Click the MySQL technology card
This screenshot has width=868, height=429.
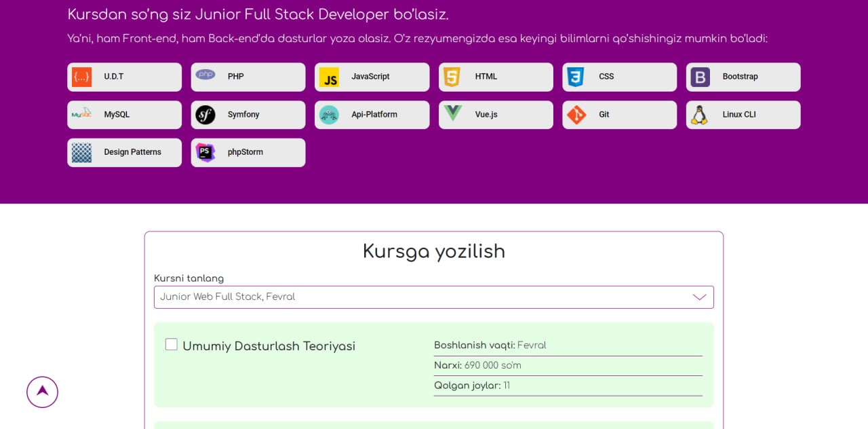(x=124, y=114)
